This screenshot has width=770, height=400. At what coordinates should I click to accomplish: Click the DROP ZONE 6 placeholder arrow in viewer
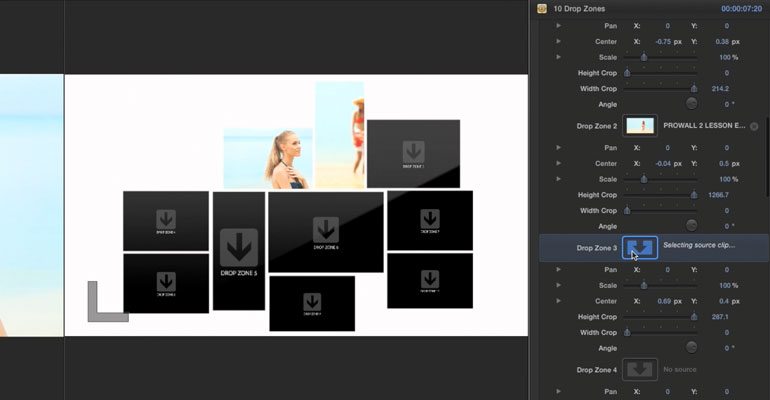[326, 229]
